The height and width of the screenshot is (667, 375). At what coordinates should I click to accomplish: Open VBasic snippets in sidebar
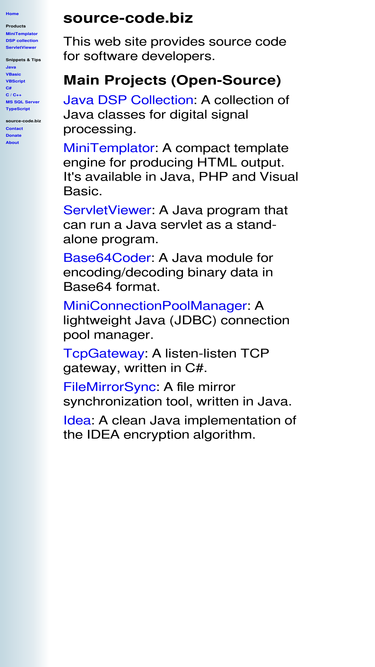coord(13,74)
